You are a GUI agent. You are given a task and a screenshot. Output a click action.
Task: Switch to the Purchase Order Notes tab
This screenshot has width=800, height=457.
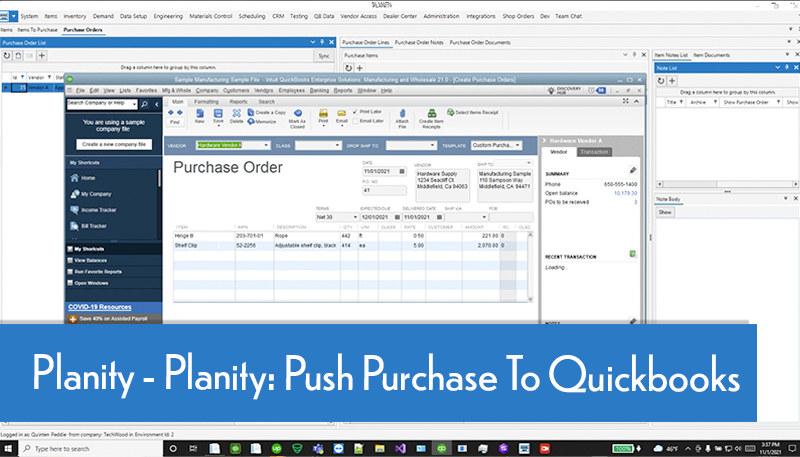tap(419, 43)
